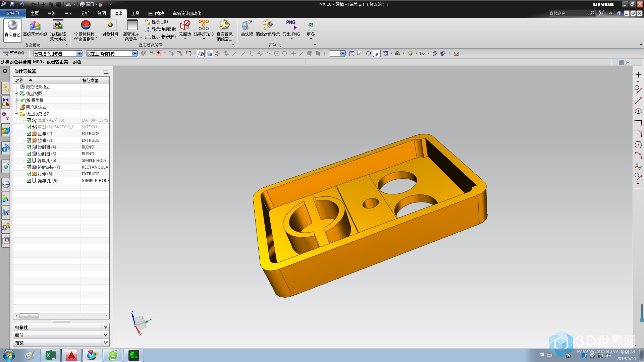Pick the polygon tool in right toolbar
The image size is (644, 362).
click(638, 145)
